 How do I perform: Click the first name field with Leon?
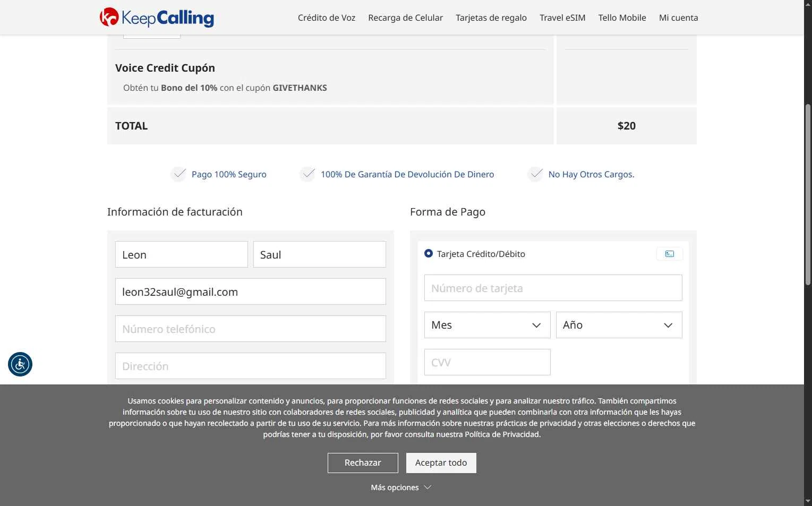coord(182,254)
